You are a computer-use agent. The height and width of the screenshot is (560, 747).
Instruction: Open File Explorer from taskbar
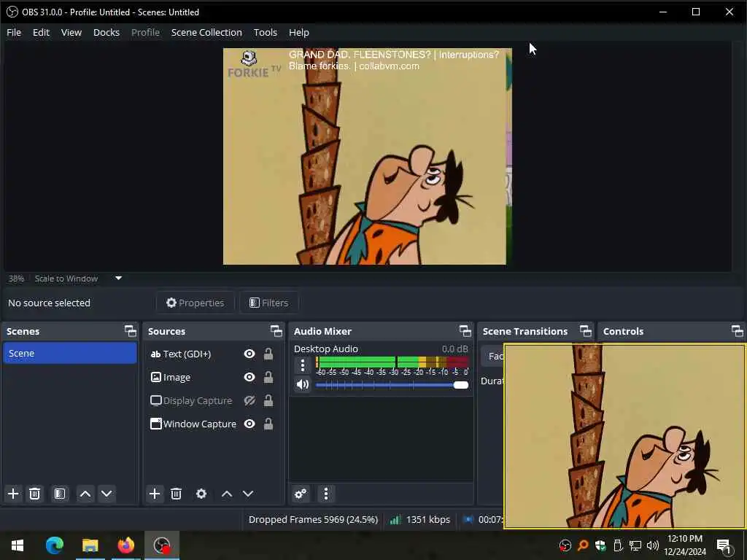click(90, 545)
